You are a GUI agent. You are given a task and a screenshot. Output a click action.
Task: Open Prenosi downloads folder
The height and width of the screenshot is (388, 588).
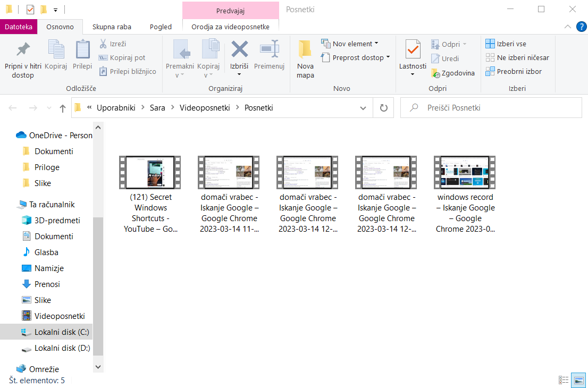pyautogui.click(x=41, y=284)
